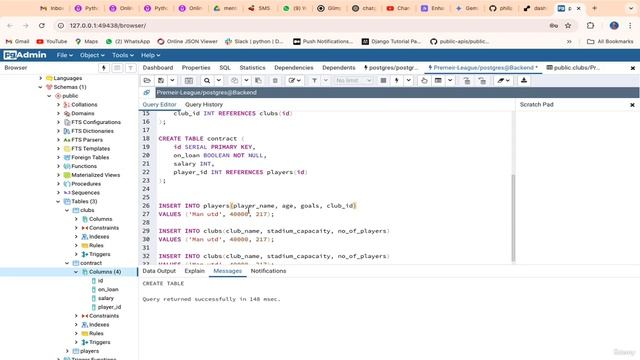The image size is (640, 360).
Task: Click the Stop query square icon
Action: click(383, 80)
